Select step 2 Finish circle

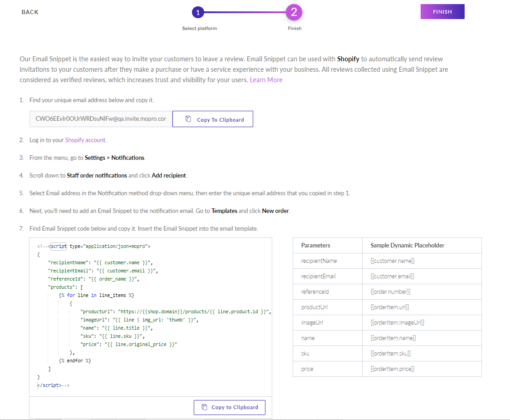point(294,12)
